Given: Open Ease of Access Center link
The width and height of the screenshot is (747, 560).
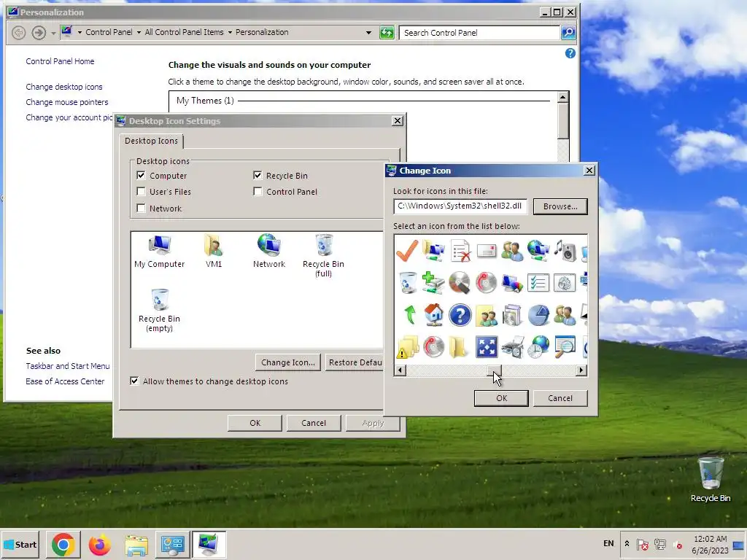Looking at the screenshot, I should pyautogui.click(x=65, y=381).
